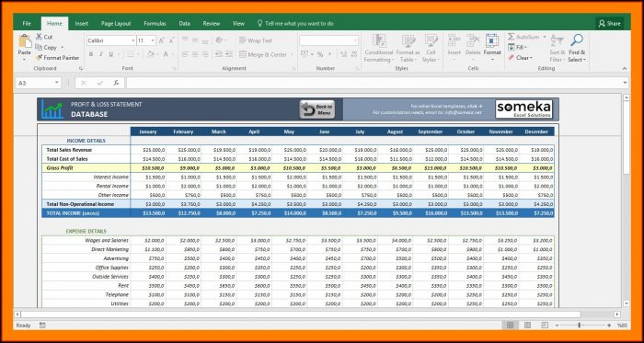Open the Cell Styles gallery
644x343 pixels.
pyautogui.click(x=431, y=49)
